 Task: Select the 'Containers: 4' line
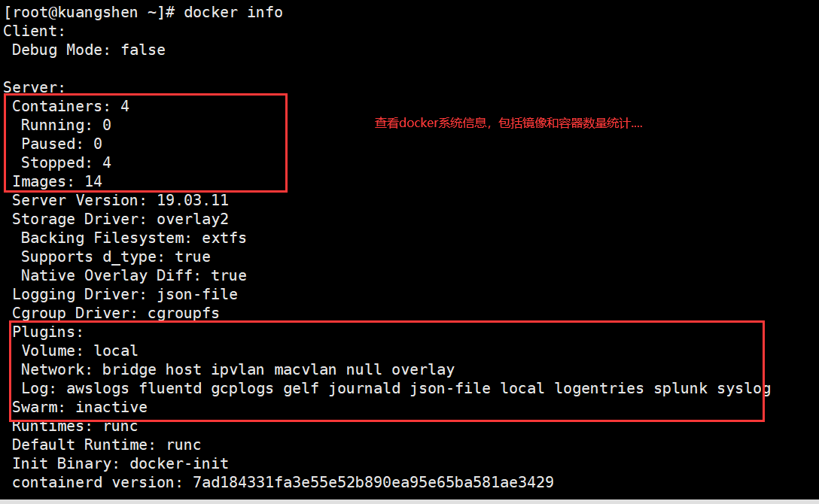click(x=71, y=106)
